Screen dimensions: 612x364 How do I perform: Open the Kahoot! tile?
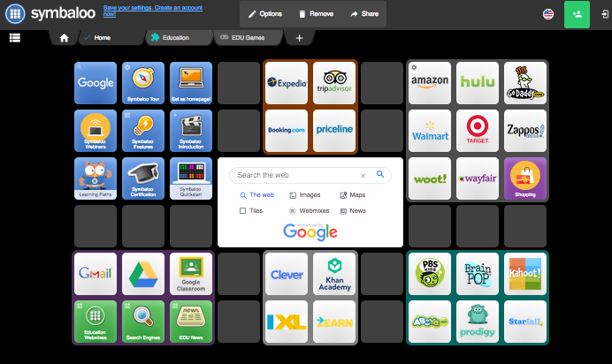click(525, 274)
